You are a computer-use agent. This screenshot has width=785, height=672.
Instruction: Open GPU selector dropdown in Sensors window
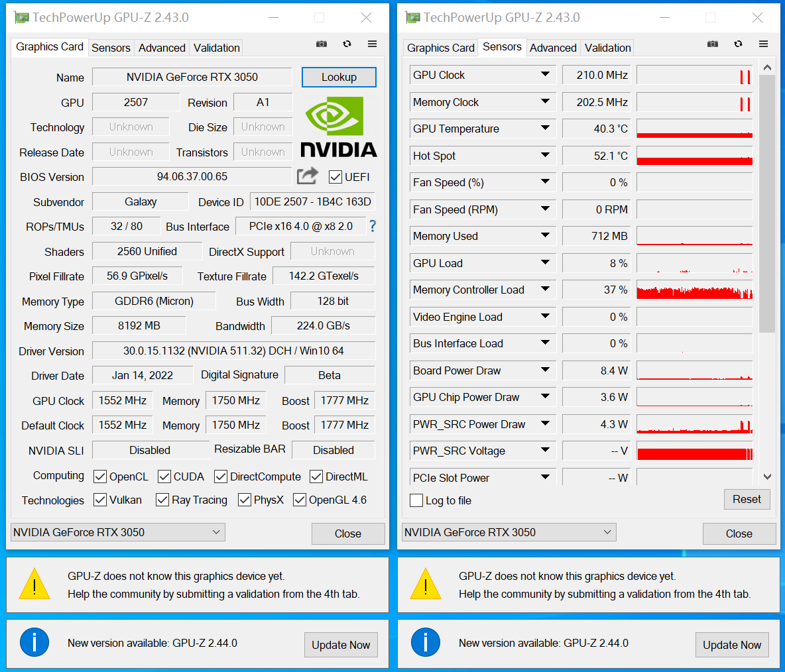click(x=509, y=532)
